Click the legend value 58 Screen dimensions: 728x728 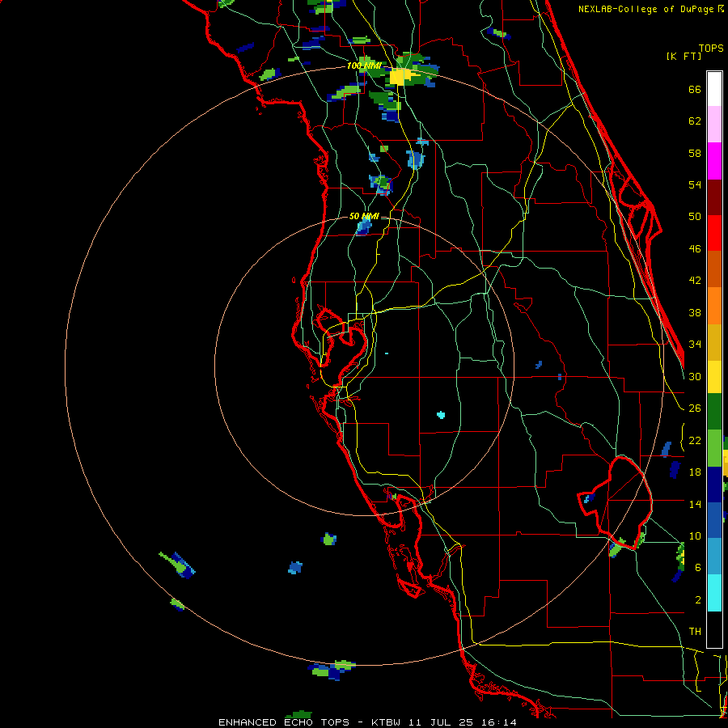695,153
